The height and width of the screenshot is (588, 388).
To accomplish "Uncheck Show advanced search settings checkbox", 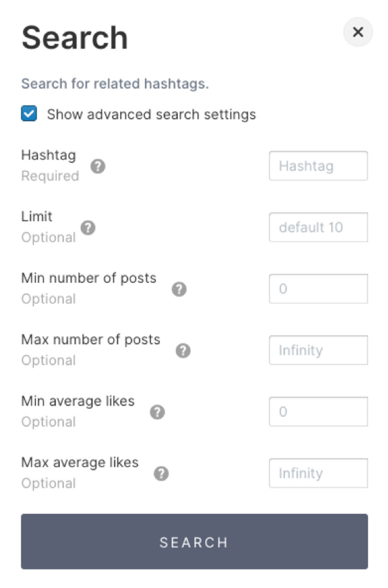I will (29, 114).
